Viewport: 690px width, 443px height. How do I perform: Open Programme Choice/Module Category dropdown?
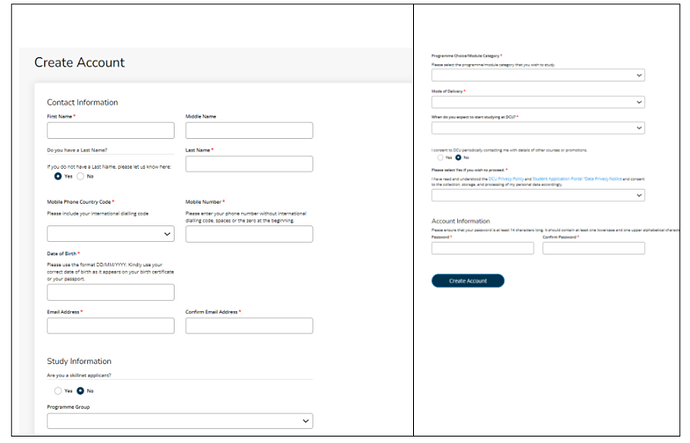pos(537,75)
